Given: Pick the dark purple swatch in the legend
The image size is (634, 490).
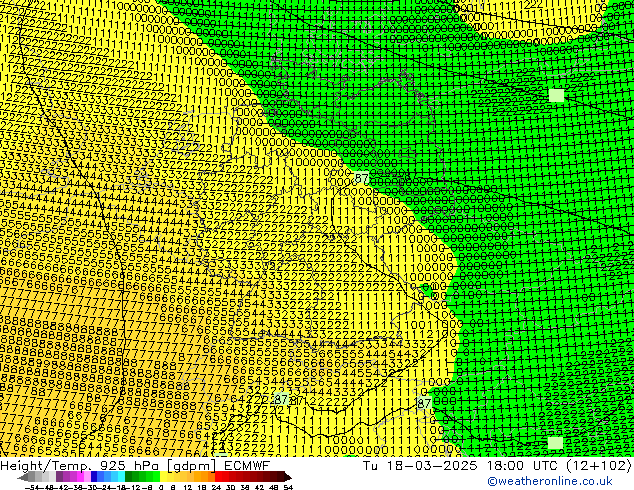Looking at the screenshot, I should 59,477.
